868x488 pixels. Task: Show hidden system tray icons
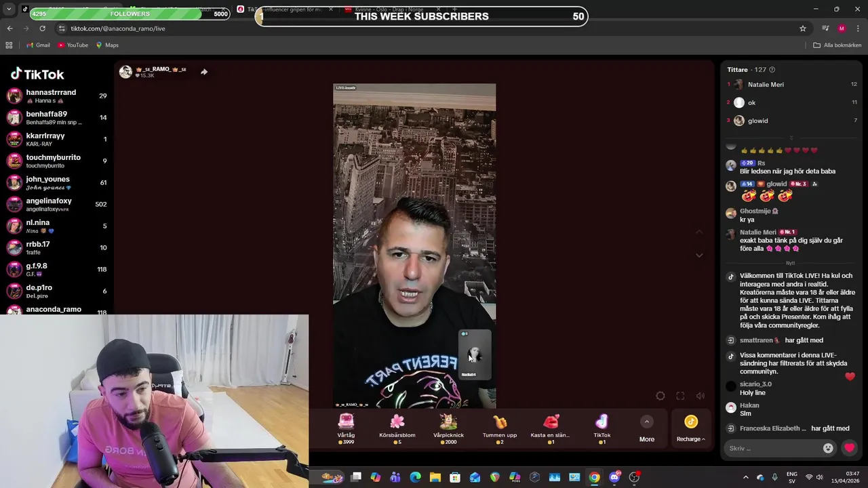point(746,477)
